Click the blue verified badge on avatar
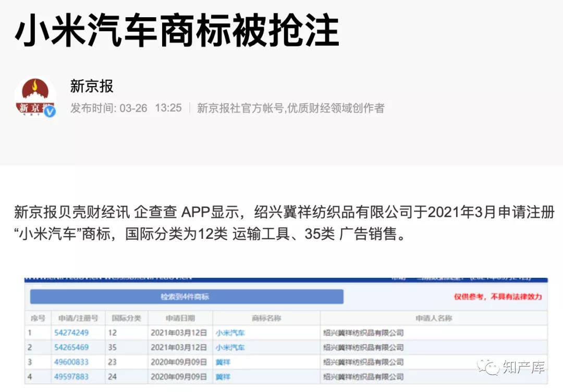 (50, 111)
